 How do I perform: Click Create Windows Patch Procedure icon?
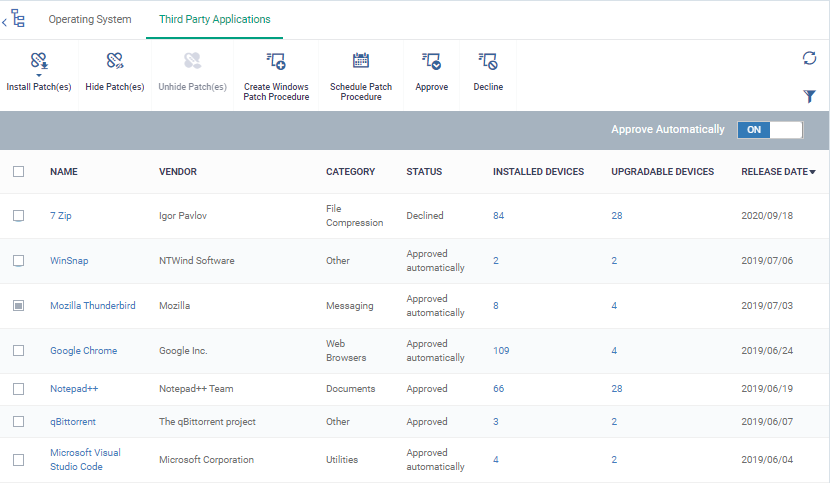pos(276,61)
